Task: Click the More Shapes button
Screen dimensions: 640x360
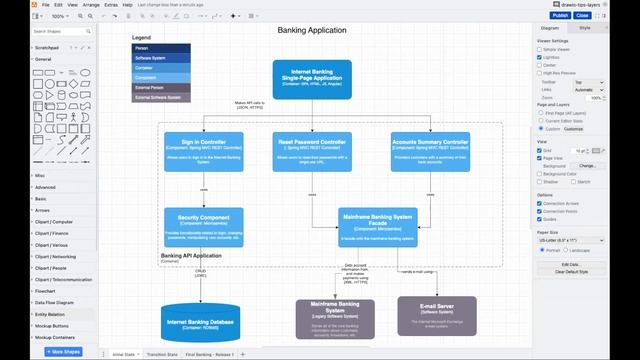Action: (63, 351)
